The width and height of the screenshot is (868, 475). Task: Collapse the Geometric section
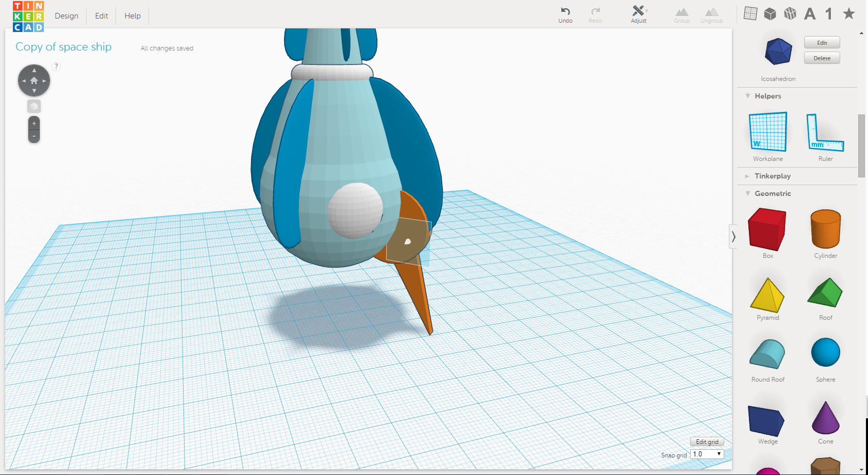[x=747, y=193]
